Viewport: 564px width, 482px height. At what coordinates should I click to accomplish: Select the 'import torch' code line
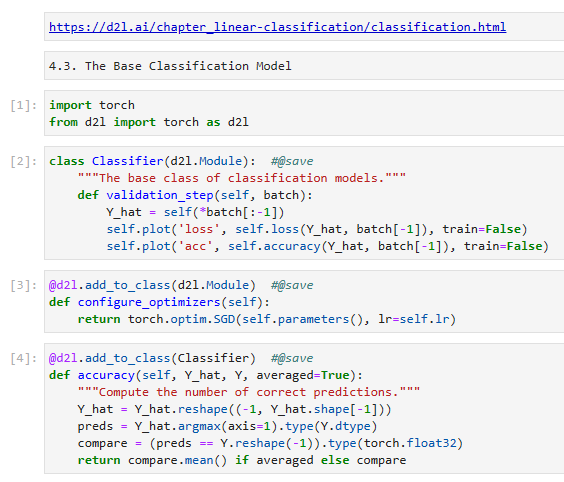click(x=92, y=105)
